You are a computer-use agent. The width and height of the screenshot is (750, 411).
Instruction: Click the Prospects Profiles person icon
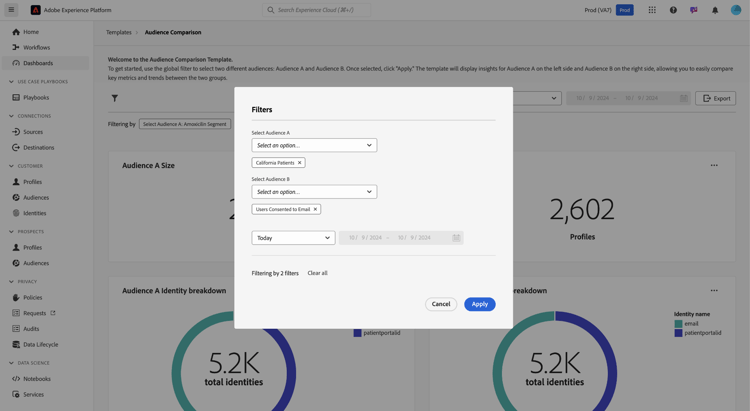[x=16, y=247]
